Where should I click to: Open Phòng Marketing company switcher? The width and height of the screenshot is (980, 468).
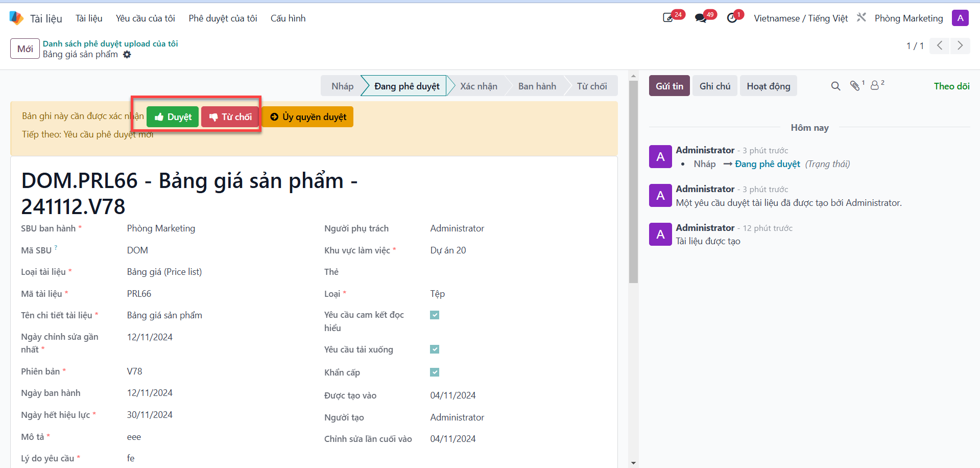909,18
